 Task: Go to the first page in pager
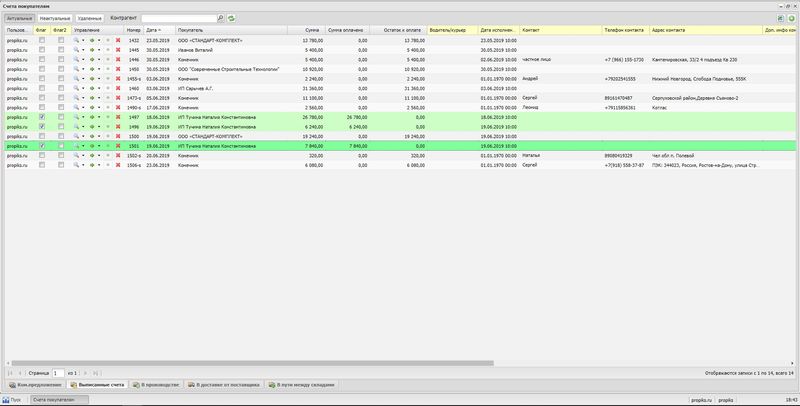(10, 373)
